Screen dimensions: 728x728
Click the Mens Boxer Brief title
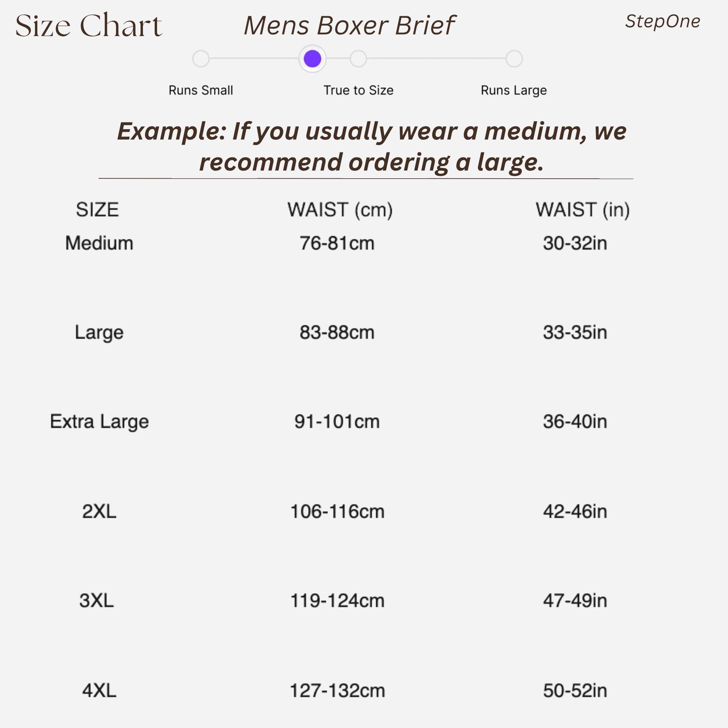350,26
